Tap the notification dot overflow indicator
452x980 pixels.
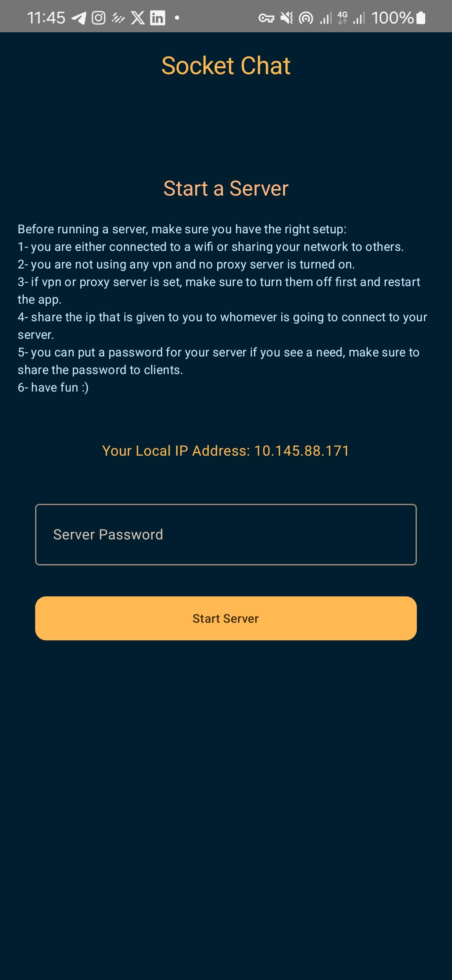pyautogui.click(x=177, y=18)
